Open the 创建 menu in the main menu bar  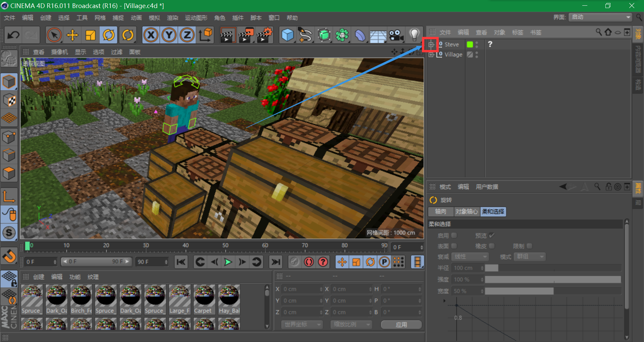pos(46,18)
